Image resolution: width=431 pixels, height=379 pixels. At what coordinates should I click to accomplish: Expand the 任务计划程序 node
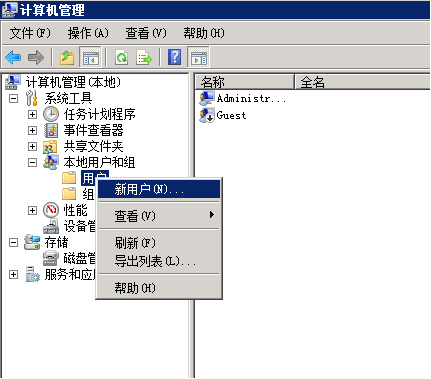(x=32, y=114)
